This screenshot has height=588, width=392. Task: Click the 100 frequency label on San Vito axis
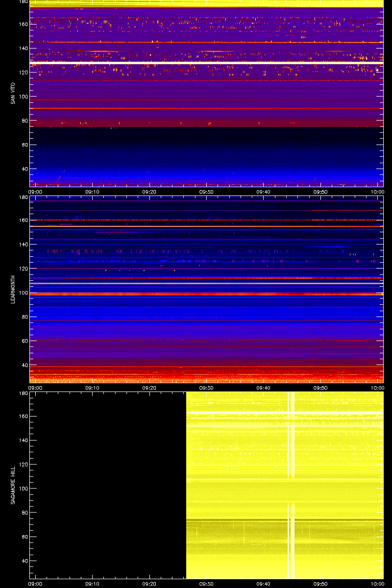tap(23, 97)
